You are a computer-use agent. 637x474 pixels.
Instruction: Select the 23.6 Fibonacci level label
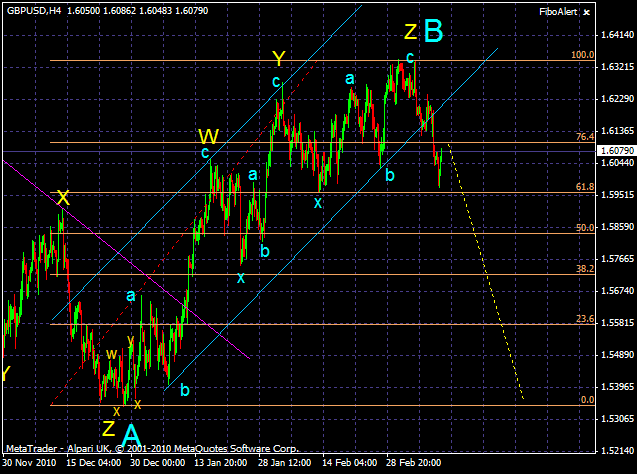click(585, 319)
